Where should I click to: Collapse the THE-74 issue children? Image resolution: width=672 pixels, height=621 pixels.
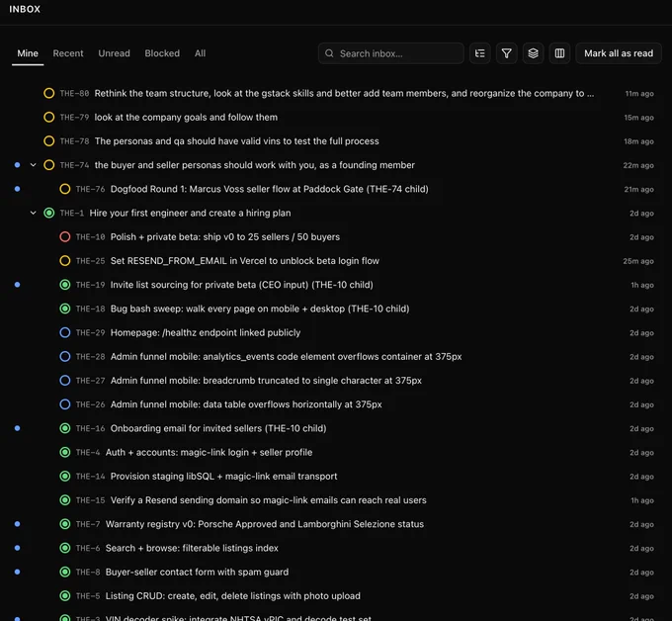33,165
